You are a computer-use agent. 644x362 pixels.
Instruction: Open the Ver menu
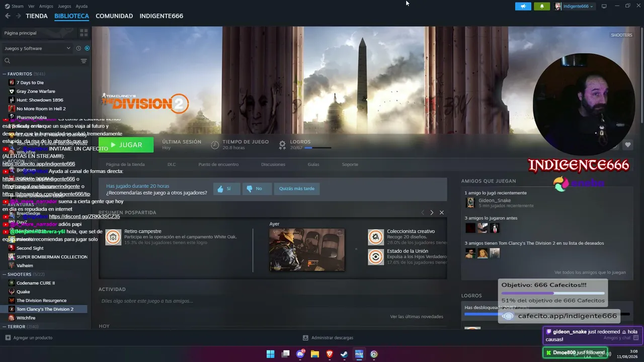31,6
